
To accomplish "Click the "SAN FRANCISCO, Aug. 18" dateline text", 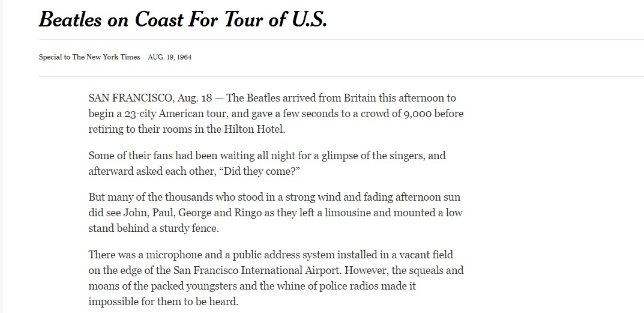I will click(150, 99).
